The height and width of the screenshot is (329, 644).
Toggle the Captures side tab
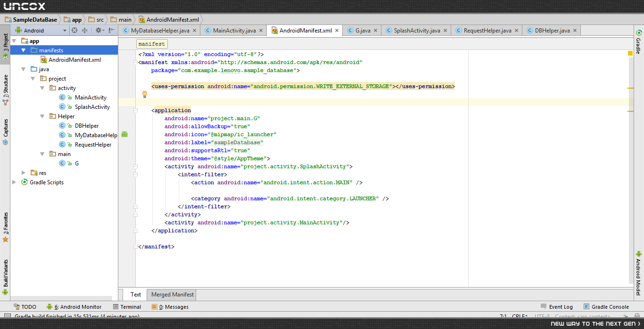click(5, 132)
